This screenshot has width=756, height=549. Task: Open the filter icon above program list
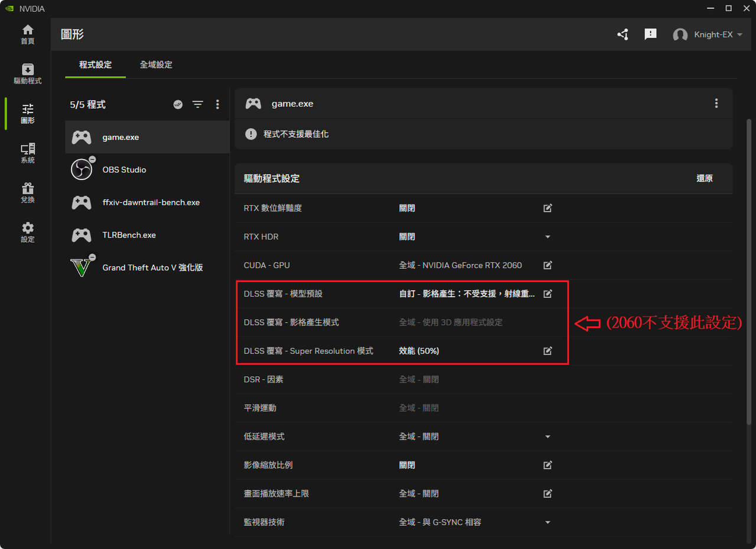(198, 105)
